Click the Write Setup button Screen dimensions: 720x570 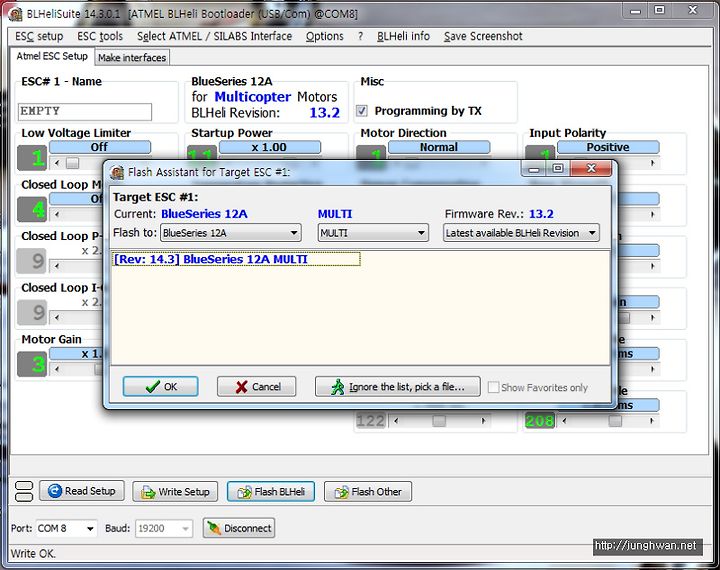pyautogui.click(x=175, y=491)
